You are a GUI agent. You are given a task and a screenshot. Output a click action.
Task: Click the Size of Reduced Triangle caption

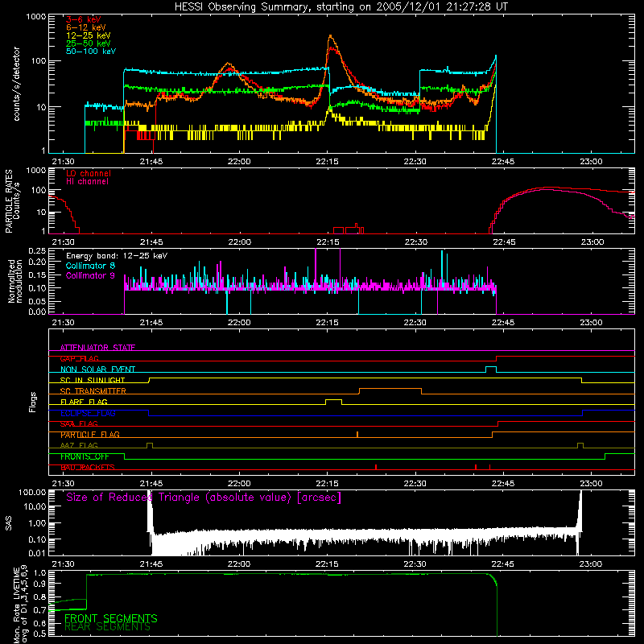pyautogui.click(x=204, y=497)
